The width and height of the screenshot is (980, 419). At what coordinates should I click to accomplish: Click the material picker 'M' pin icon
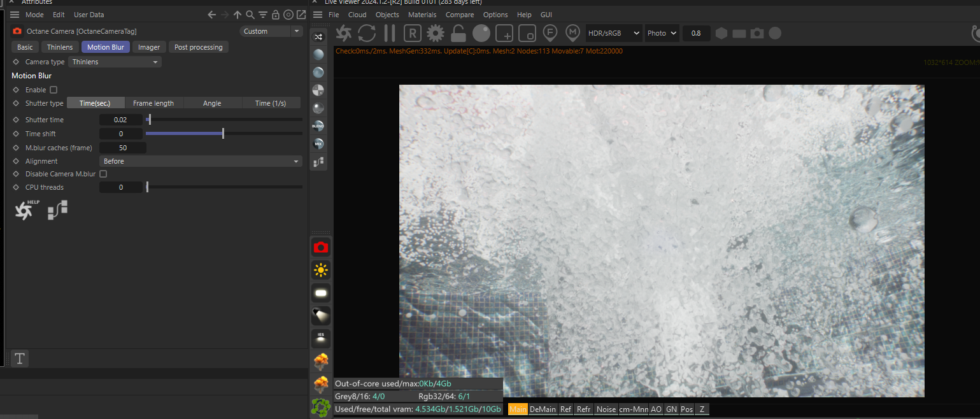click(x=573, y=33)
